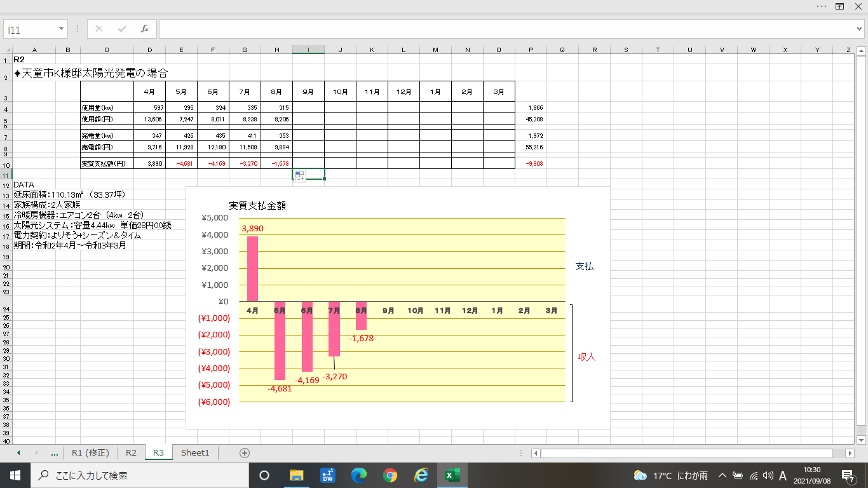Switch to the Sheet1 tab
Screen dimensions: 868x488
click(x=195, y=453)
